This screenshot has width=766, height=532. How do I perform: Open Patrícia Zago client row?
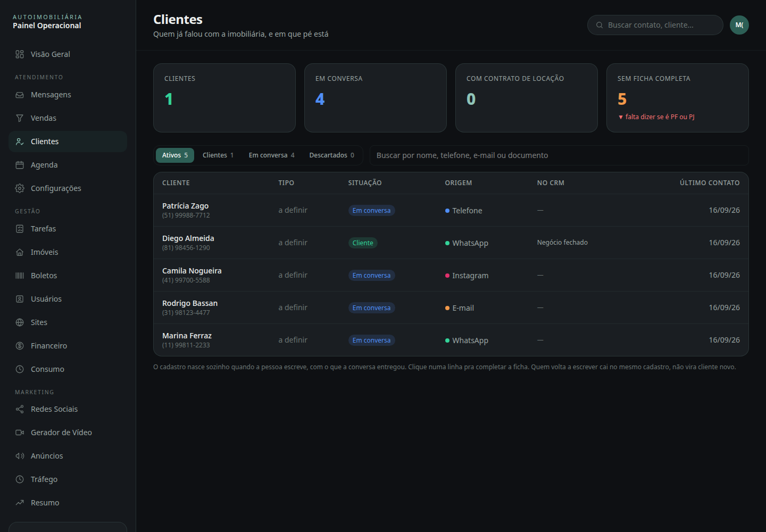[451, 210]
